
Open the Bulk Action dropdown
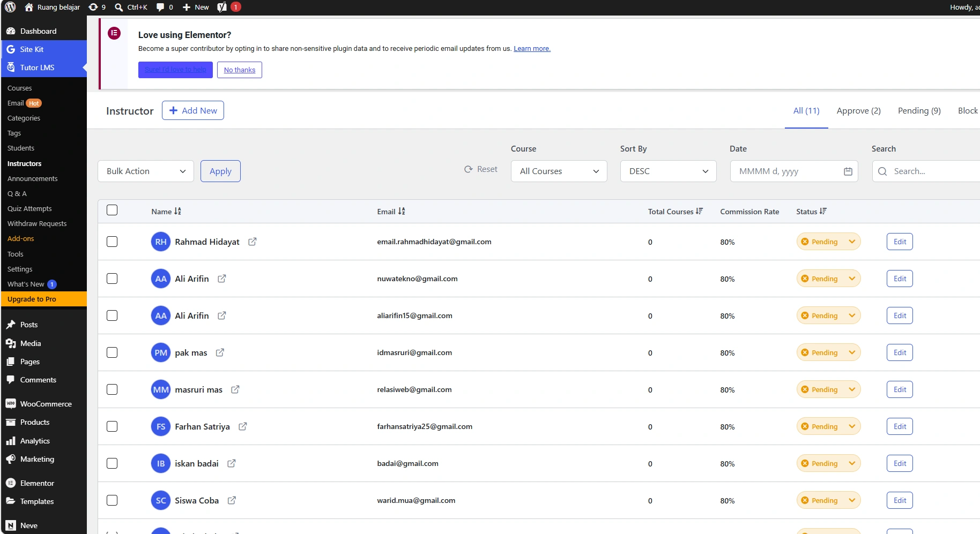click(x=146, y=171)
